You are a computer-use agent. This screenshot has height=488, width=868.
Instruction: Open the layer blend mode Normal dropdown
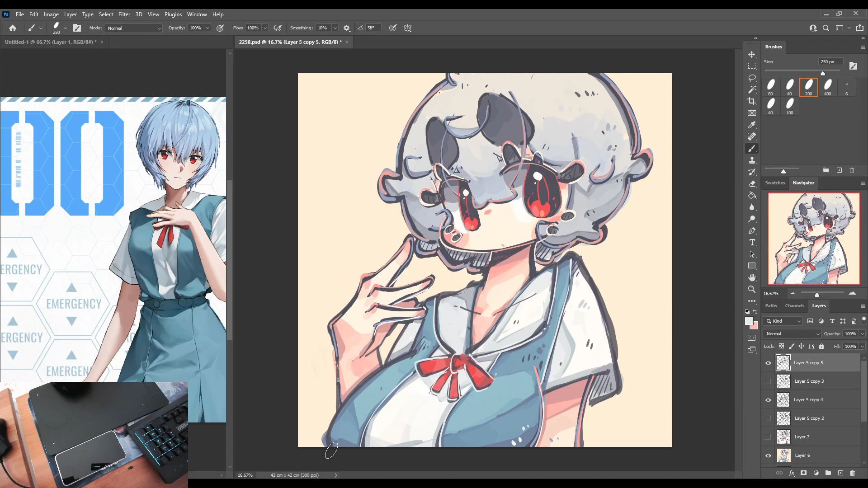(792, 334)
